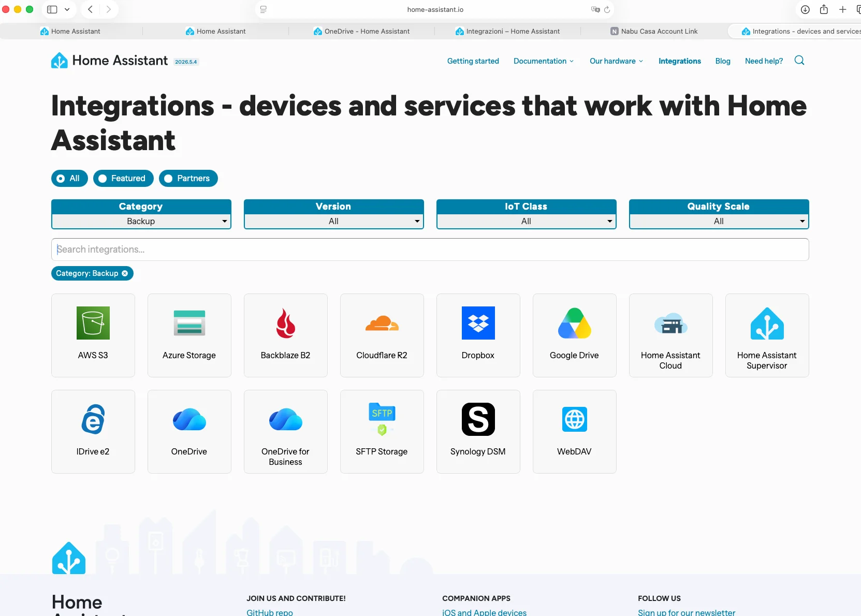Open the Backblaze B2 flame icon card
Image resolution: width=861 pixels, height=616 pixels.
(286, 335)
